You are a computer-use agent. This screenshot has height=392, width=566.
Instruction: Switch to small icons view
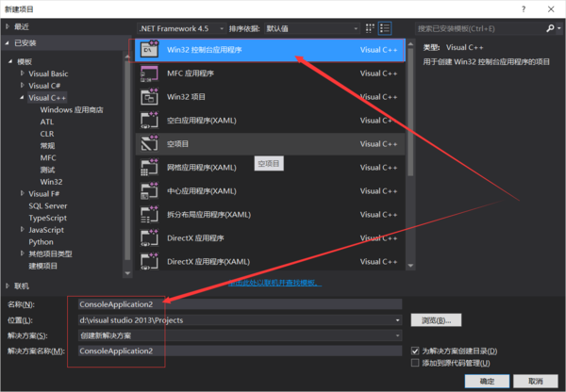(x=370, y=28)
